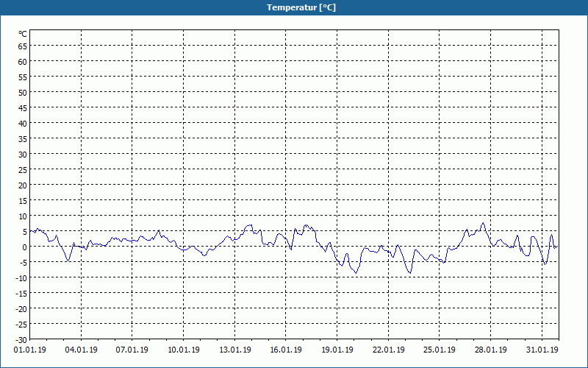Image resolution: width=588 pixels, height=368 pixels.
Task: Click the 50 value on the temperature axis
Action: click(x=23, y=93)
